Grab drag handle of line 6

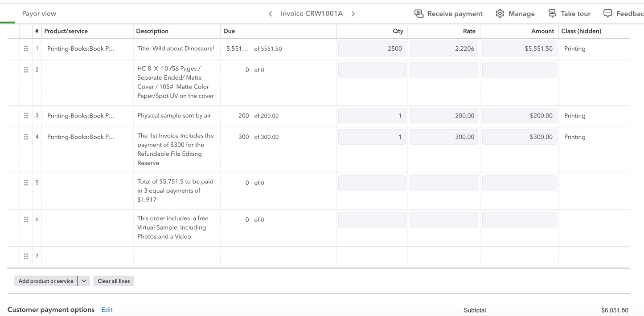tap(26, 219)
